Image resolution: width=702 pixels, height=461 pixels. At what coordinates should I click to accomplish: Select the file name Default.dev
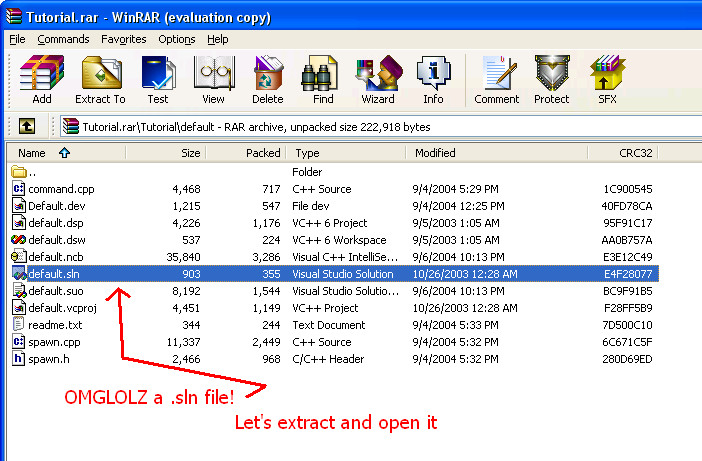57,206
